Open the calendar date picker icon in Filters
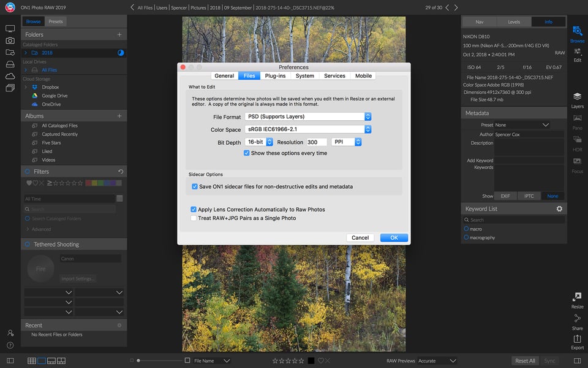 point(119,199)
